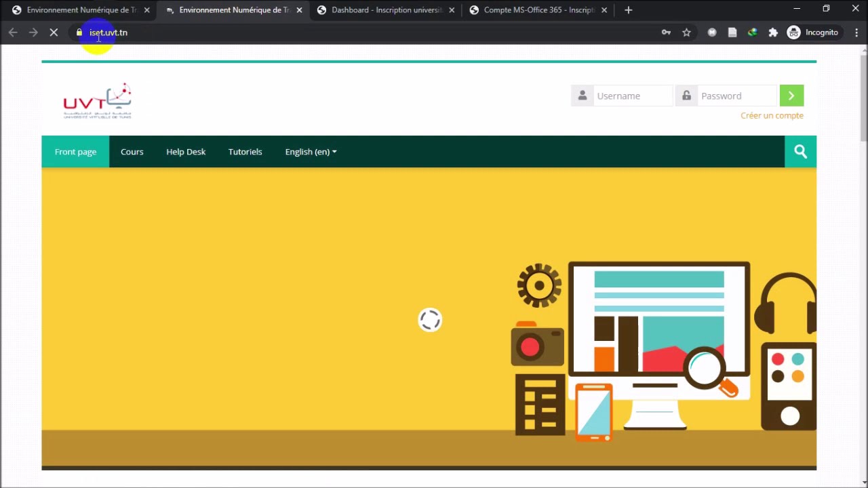Screen dimensions: 868x488
Task: Open the browser Extensions puzzle icon
Action: pyautogui.click(x=773, y=33)
